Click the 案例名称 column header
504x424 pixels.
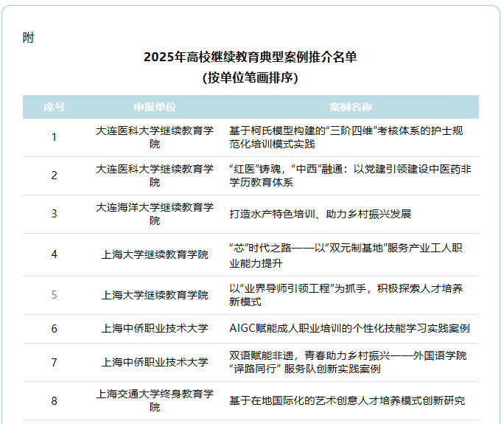coord(350,107)
